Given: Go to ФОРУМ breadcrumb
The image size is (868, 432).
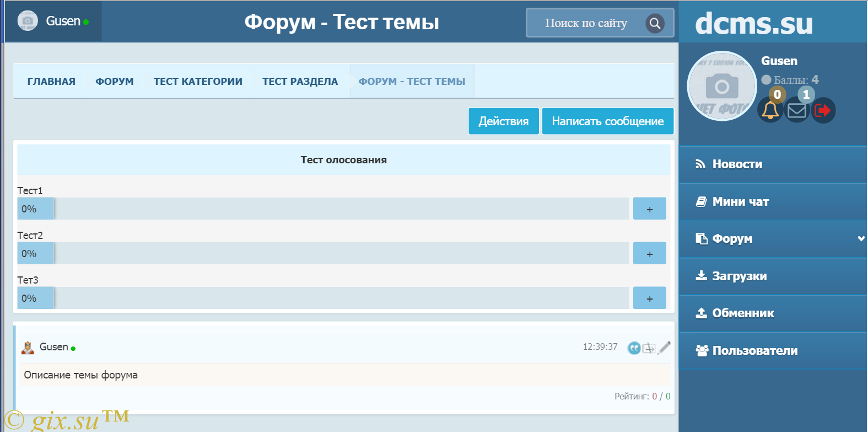Looking at the screenshot, I should [115, 82].
